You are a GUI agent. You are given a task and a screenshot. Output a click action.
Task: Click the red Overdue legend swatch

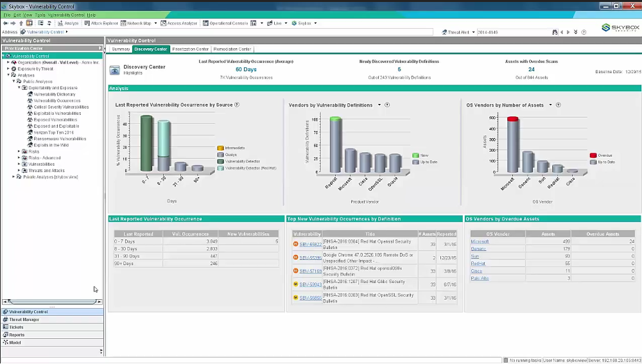593,155
